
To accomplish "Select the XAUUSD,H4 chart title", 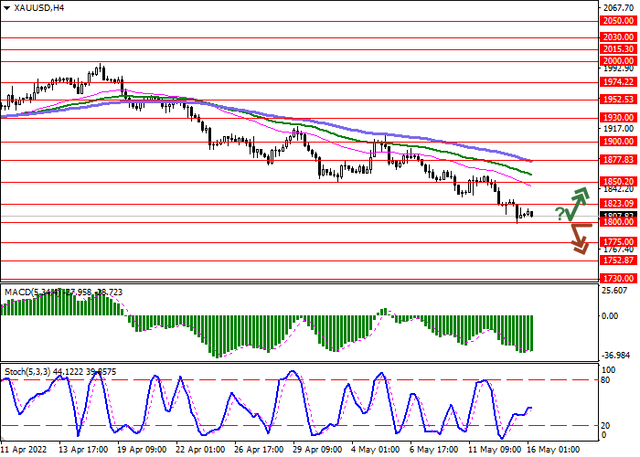I will coord(41,7).
